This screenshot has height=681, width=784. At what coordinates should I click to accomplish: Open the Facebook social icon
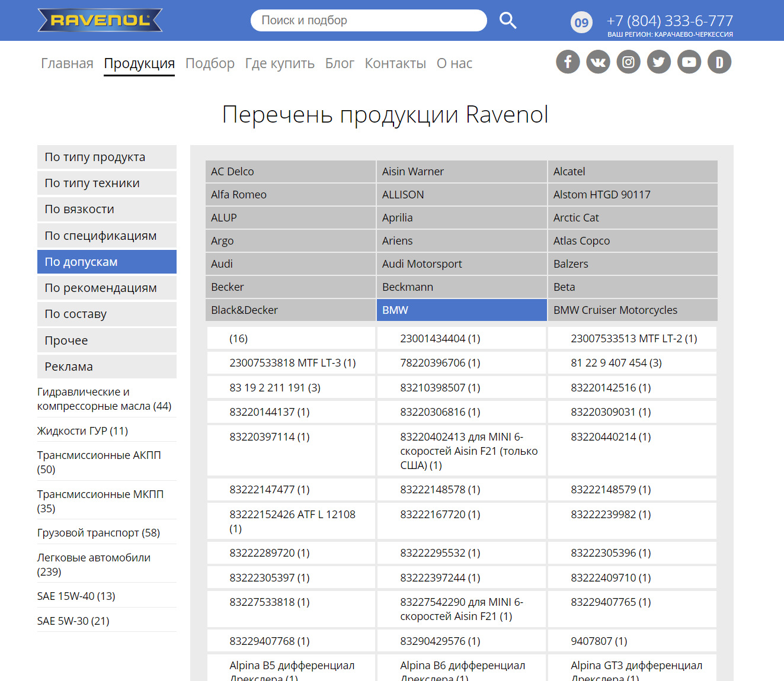point(568,62)
